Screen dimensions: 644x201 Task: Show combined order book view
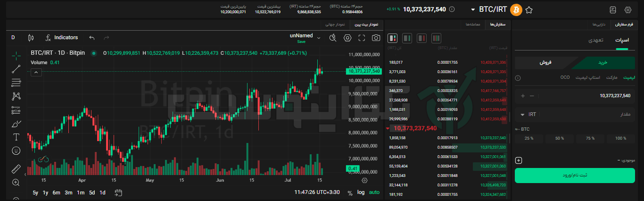pyautogui.click(x=393, y=38)
